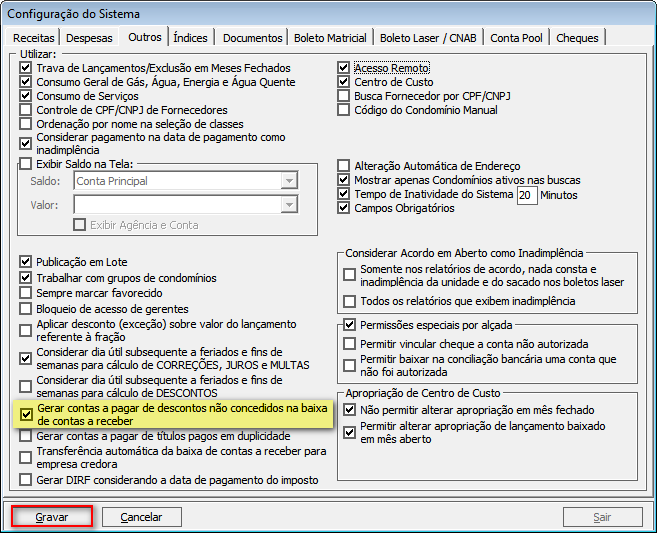Toggle Consumo Geral de Gás, Água, Energia checkbox

[x=26, y=82]
